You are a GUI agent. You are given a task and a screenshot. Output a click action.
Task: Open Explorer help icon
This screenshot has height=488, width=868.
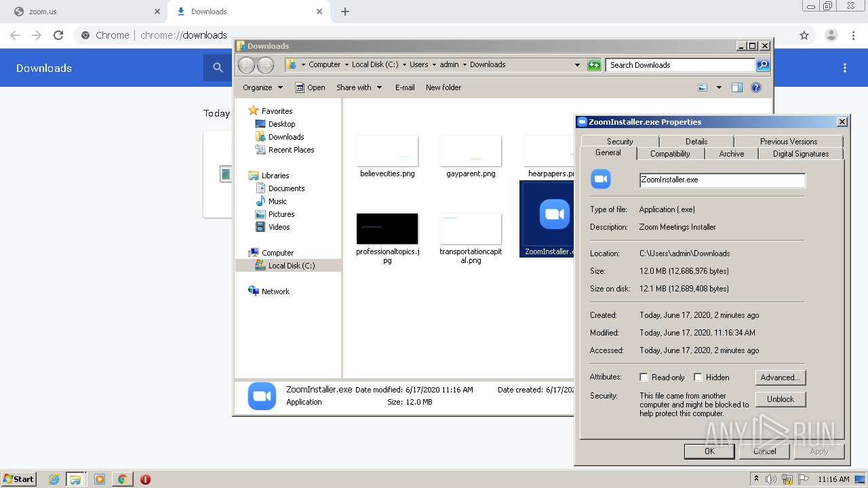(756, 87)
